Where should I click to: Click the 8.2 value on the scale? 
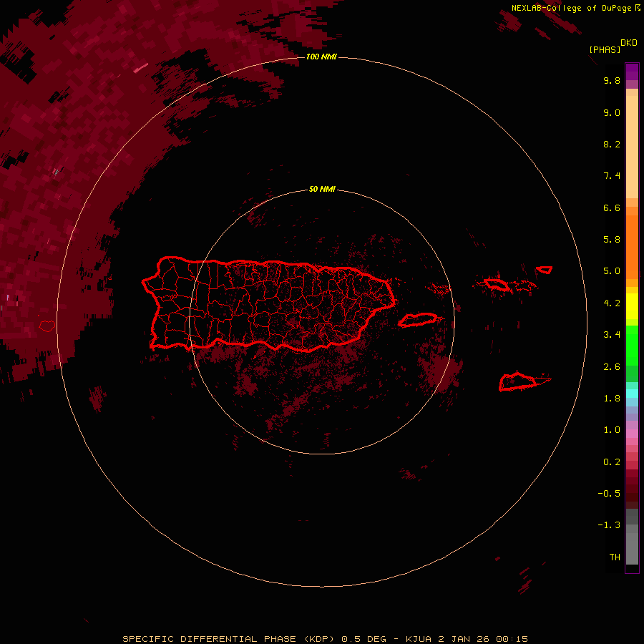[612, 144]
